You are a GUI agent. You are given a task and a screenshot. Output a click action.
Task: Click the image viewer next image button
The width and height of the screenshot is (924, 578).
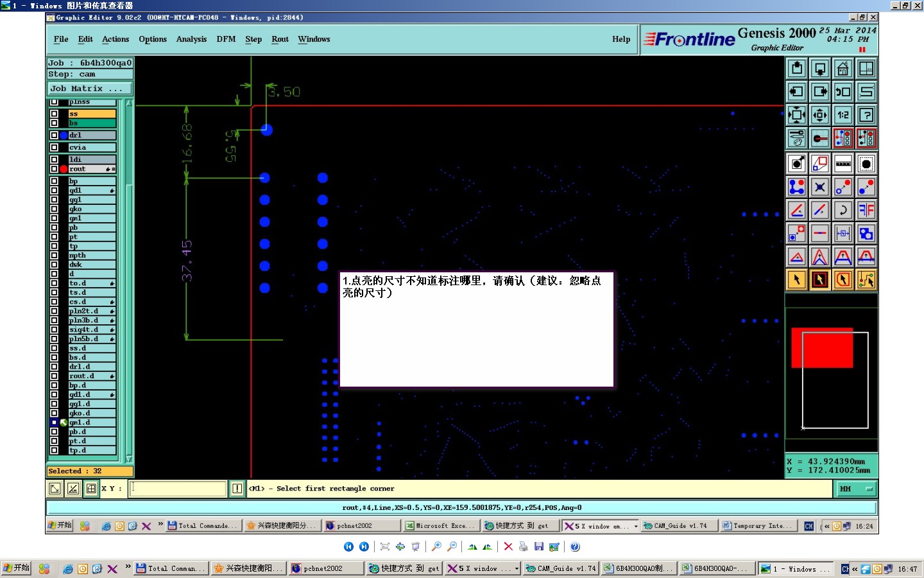[364, 547]
